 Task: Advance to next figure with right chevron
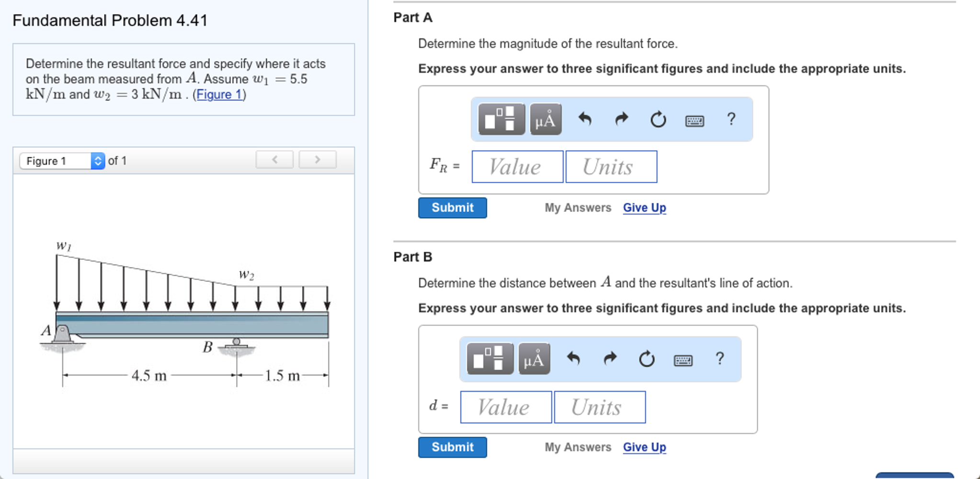[318, 160]
